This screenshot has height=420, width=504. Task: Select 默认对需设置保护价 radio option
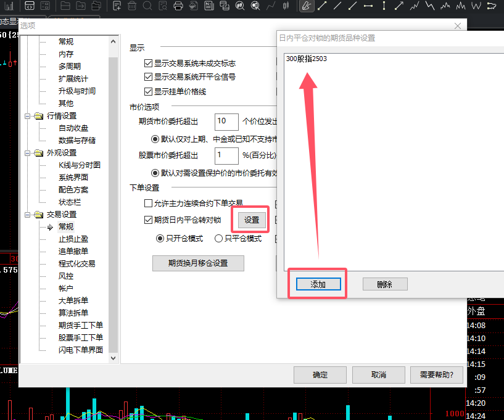155,173
